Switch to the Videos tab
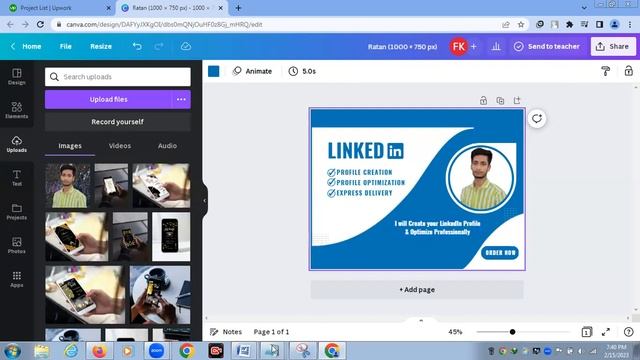 [120, 146]
